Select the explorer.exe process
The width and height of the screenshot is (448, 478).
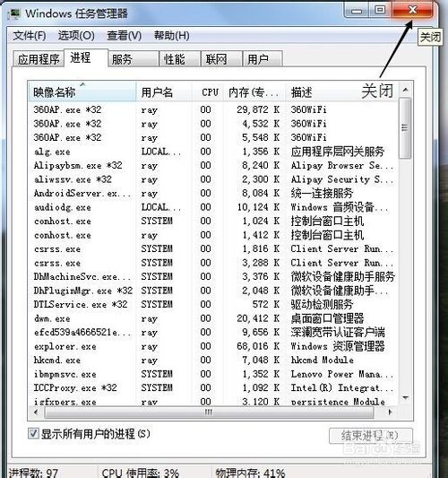point(213,346)
